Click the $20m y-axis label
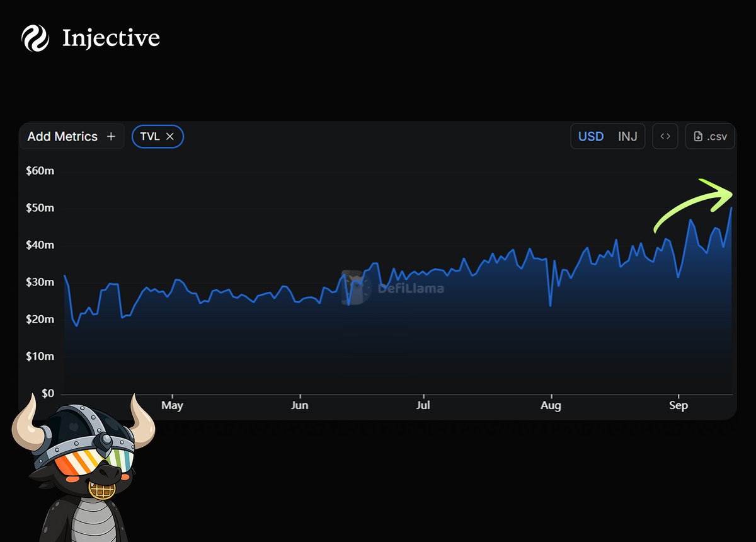 click(40, 320)
